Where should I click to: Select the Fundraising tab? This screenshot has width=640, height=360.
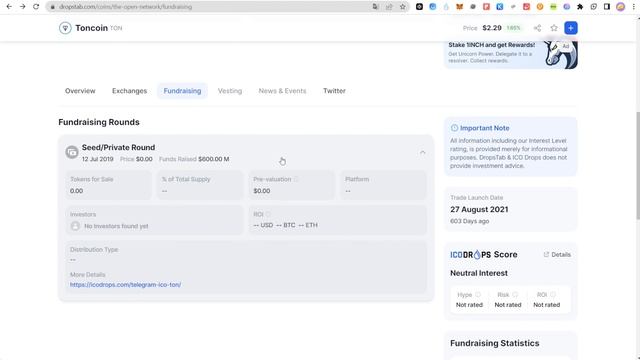coord(182,91)
